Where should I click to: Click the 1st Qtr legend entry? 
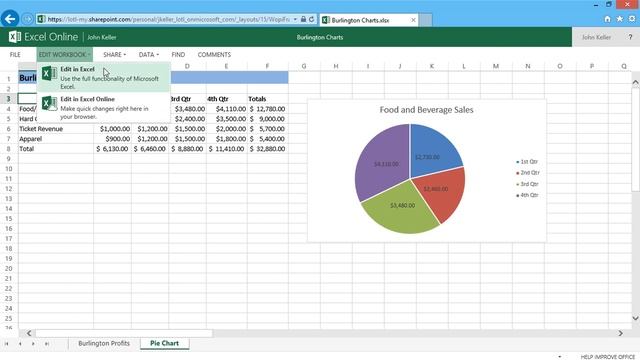(527, 162)
